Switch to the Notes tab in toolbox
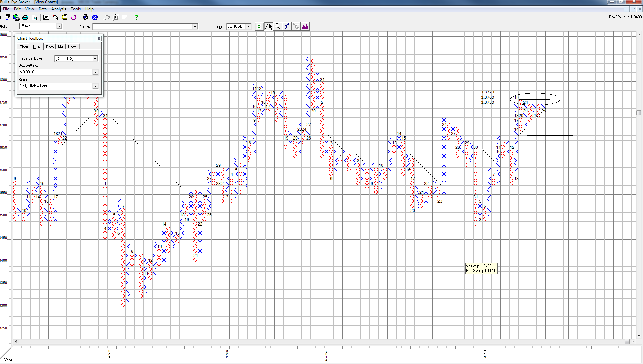The height and width of the screenshot is (364, 643). pos(73,47)
